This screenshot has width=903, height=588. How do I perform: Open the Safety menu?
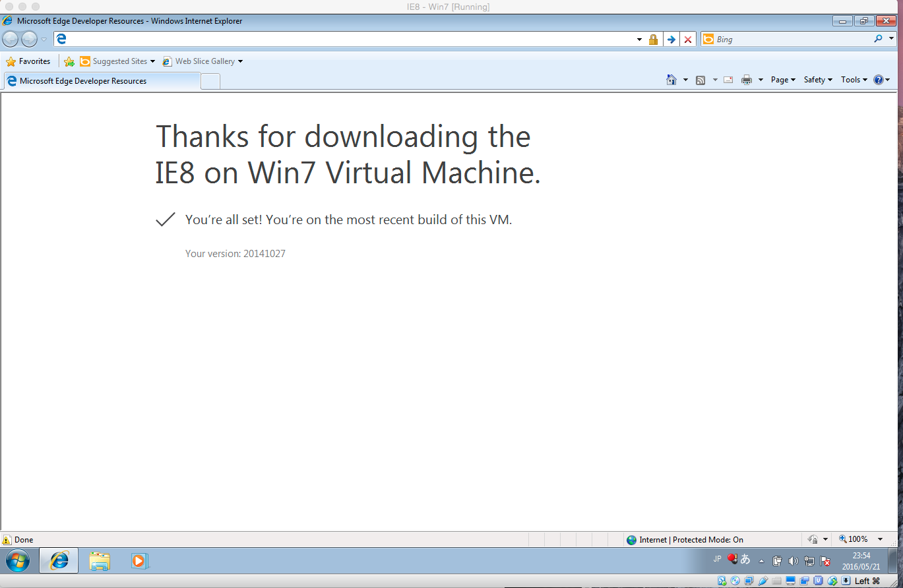[818, 80]
